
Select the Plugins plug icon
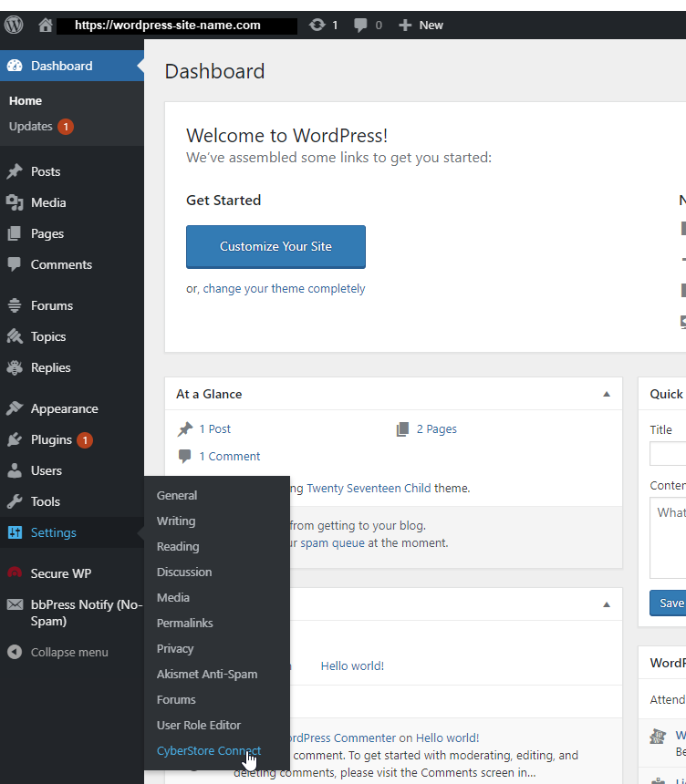(15, 439)
